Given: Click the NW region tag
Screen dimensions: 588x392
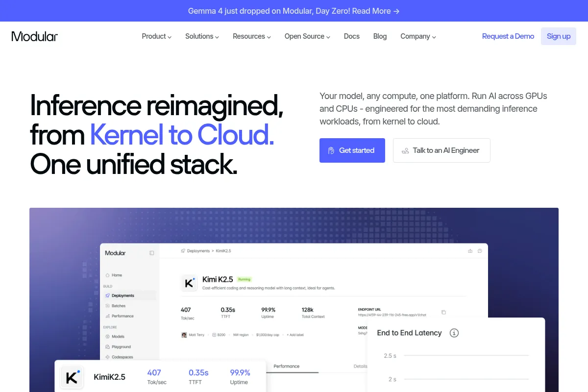Looking at the screenshot, I should (241, 335).
